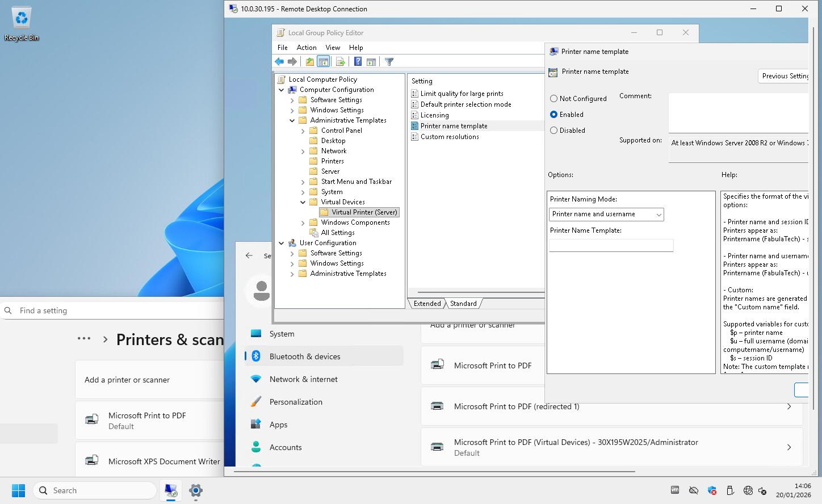The height and width of the screenshot is (504, 822).
Task: Open the Action menu
Action: [x=307, y=48]
